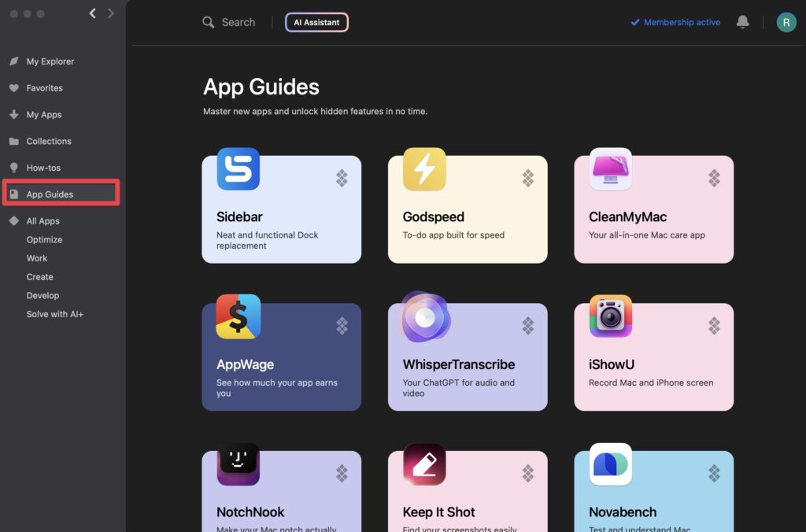Show All Apps category
The height and width of the screenshot is (532, 806).
[43, 221]
